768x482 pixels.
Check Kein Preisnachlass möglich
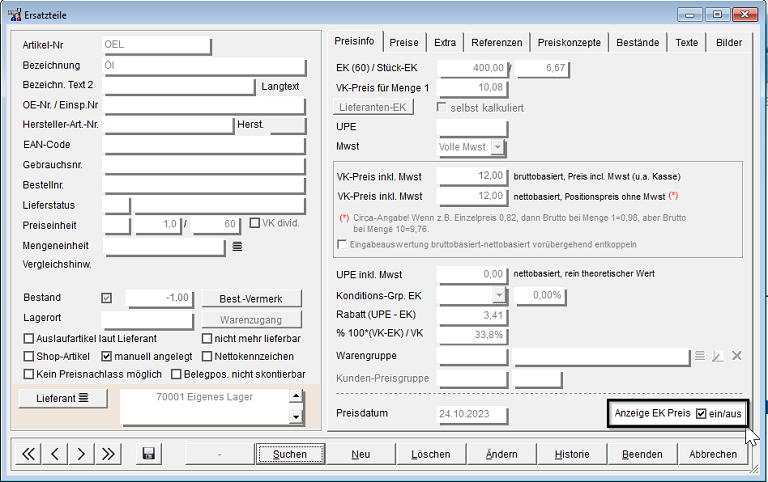[29, 374]
